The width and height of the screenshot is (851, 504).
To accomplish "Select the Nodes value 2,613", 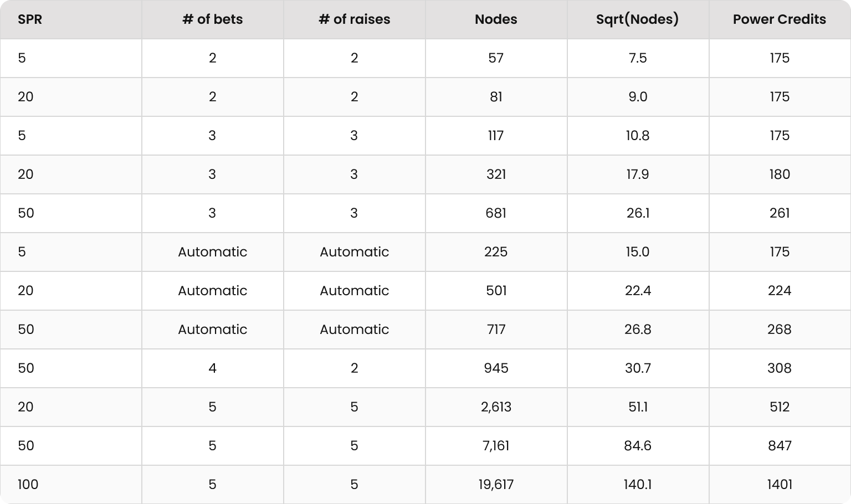I will tap(496, 407).
